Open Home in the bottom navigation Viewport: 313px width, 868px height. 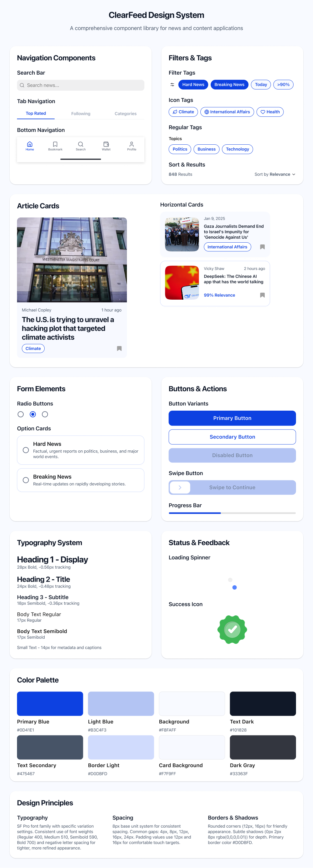30,146
